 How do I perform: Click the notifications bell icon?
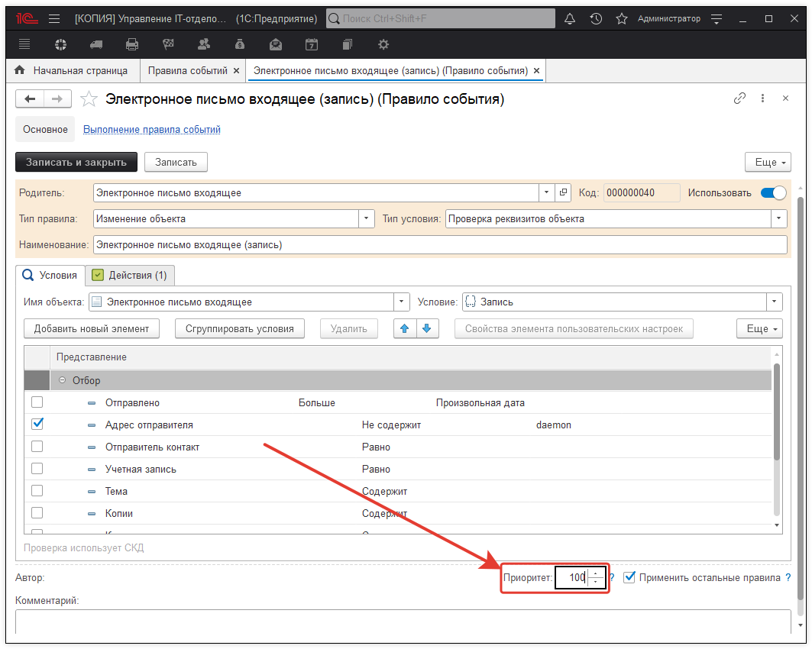pos(570,18)
